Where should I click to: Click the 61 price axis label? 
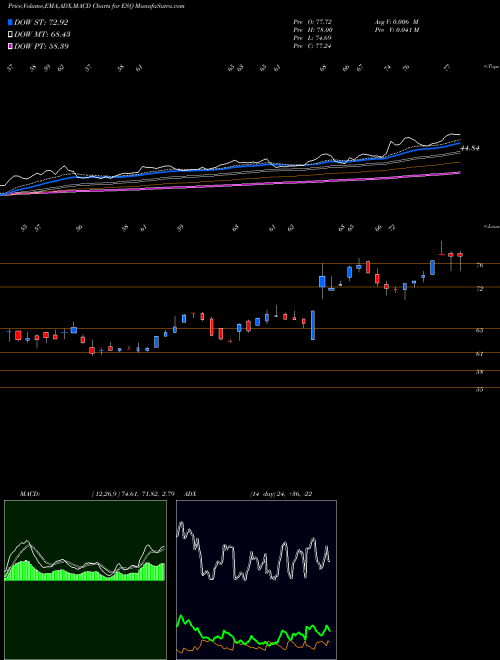(479, 354)
